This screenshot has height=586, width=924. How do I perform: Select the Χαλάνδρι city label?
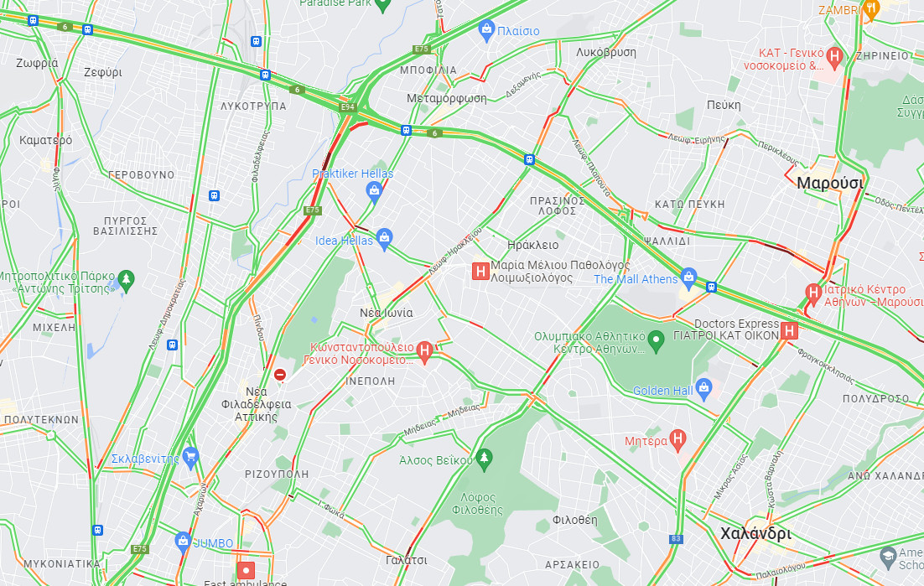tap(756, 533)
